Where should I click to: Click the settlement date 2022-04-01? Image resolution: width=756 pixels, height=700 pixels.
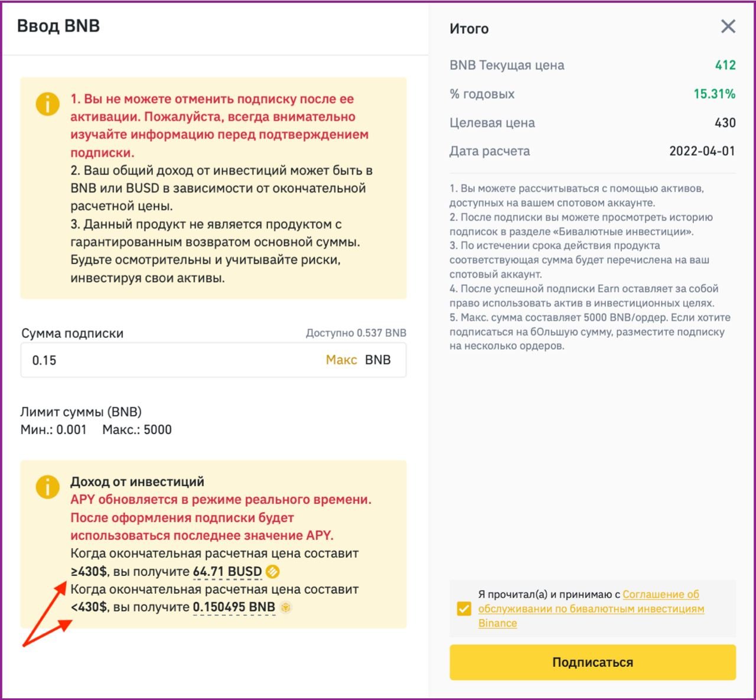[702, 151]
